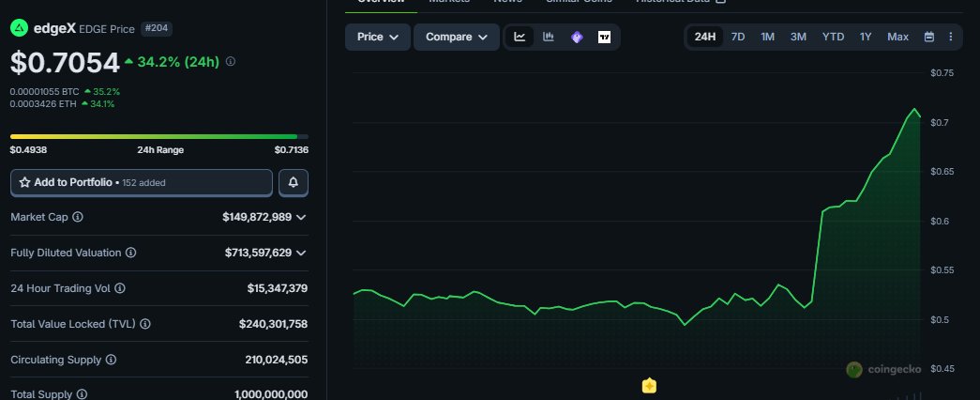This screenshot has width=980, height=400.
Task: Open the 24h change info icon
Action: pyautogui.click(x=230, y=61)
